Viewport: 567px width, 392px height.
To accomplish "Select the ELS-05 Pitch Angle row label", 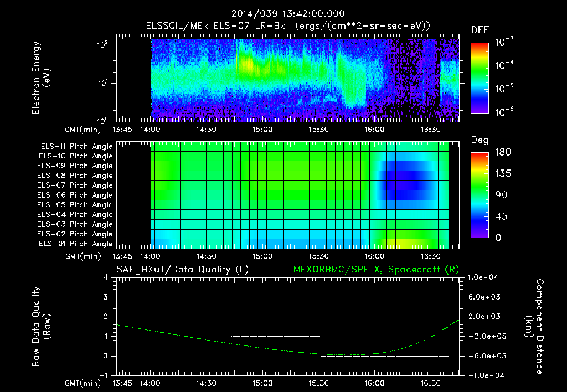I will tap(75, 205).
